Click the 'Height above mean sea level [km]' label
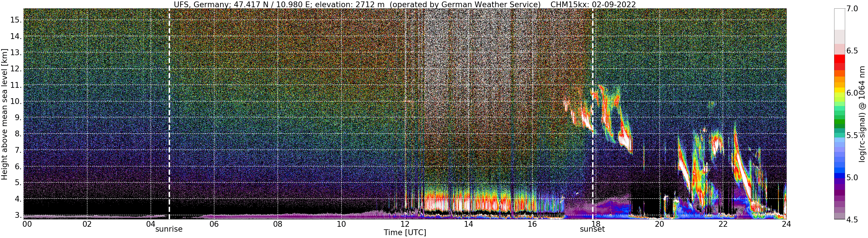This screenshot has height=238, width=868. click(x=4, y=114)
